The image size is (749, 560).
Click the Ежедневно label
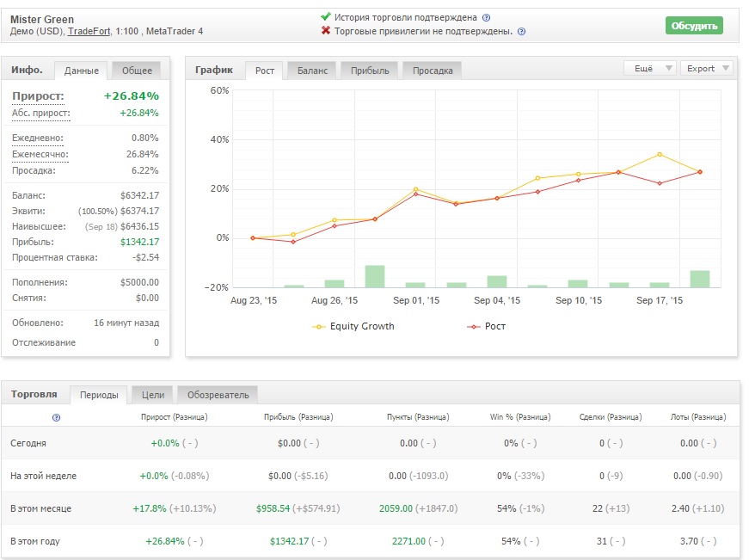[x=38, y=138]
